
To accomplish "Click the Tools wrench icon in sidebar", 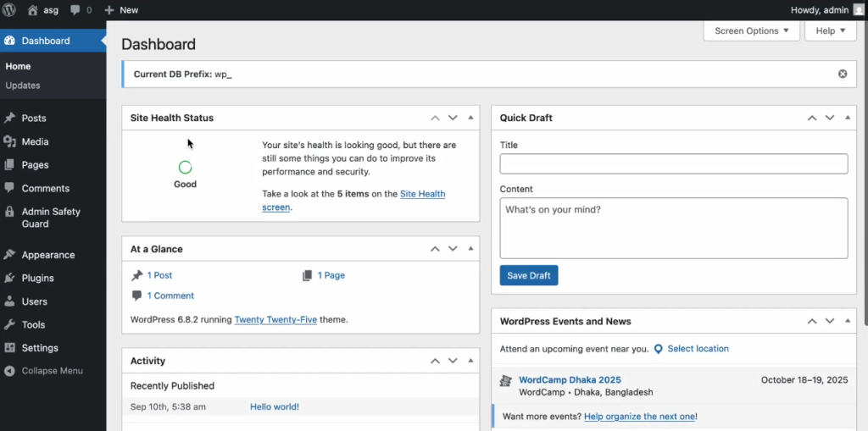I will 9,325.
